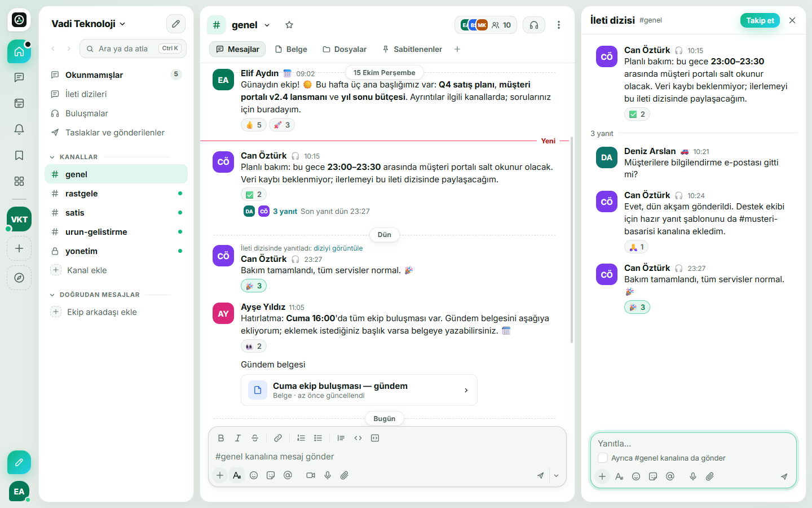Attach file with paperclip in main composer
Image resolution: width=812 pixels, height=508 pixels.
pyautogui.click(x=345, y=475)
